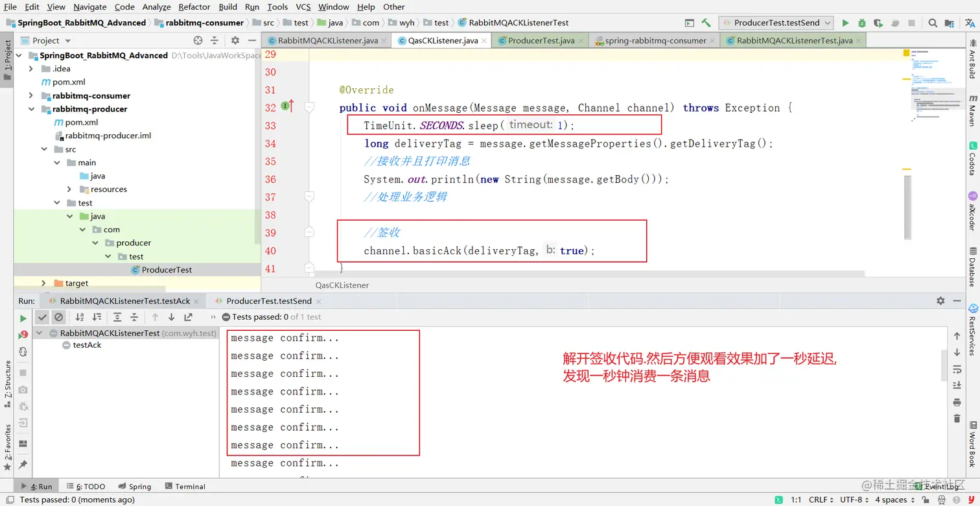Screen dimensions: 980x506
Task: Expand the rabbitmq-consumer module
Action: [30, 95]
